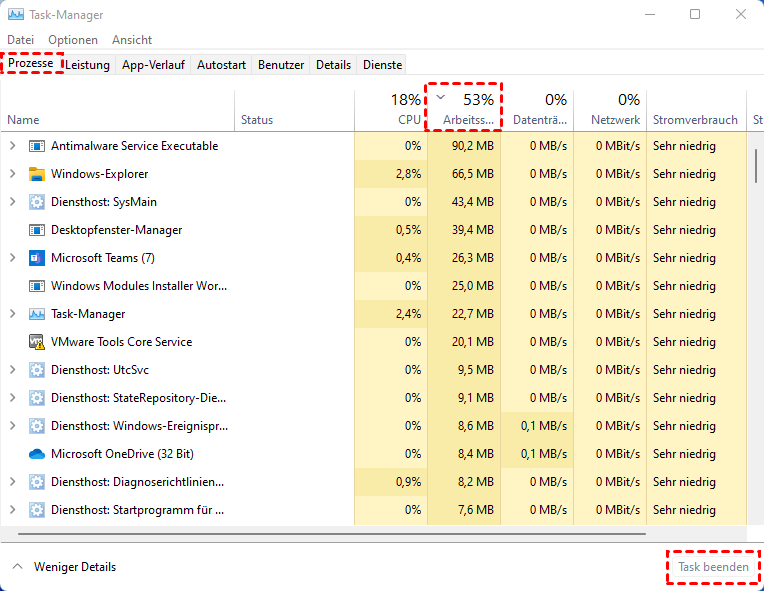The width and height of the screenshot is (764, 591).
Task: Click the vertical scrollbar thumb
Action: 756,166
